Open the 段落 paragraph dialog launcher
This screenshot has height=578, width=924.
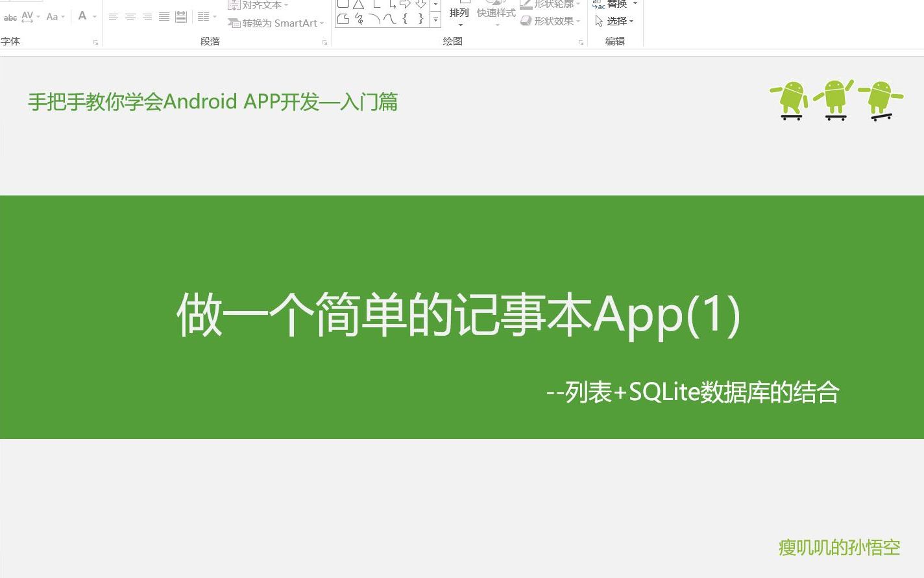point(325,42)
